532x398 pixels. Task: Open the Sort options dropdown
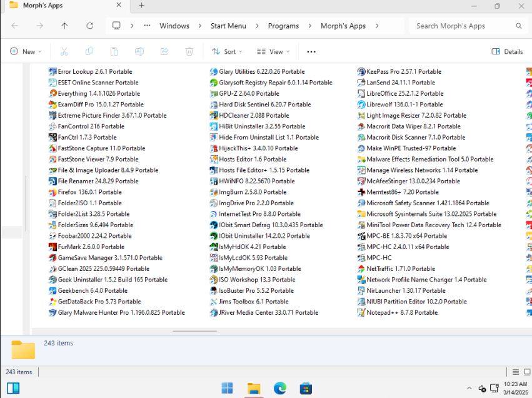227,51
